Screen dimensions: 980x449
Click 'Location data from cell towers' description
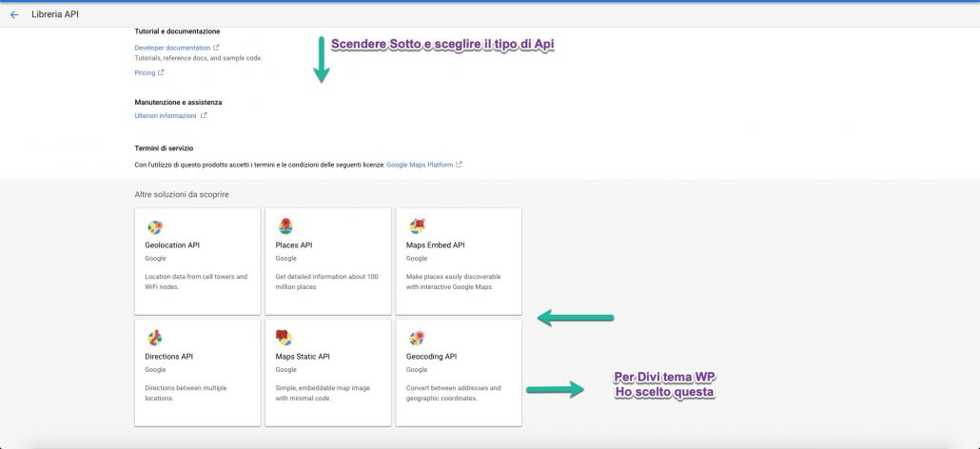click(196, 282)
